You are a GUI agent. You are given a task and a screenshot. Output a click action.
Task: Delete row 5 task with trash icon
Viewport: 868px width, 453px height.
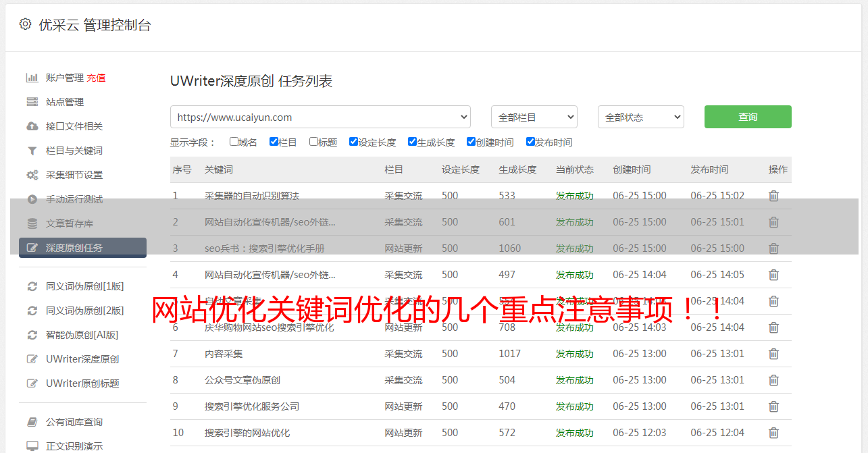(773, 301)
